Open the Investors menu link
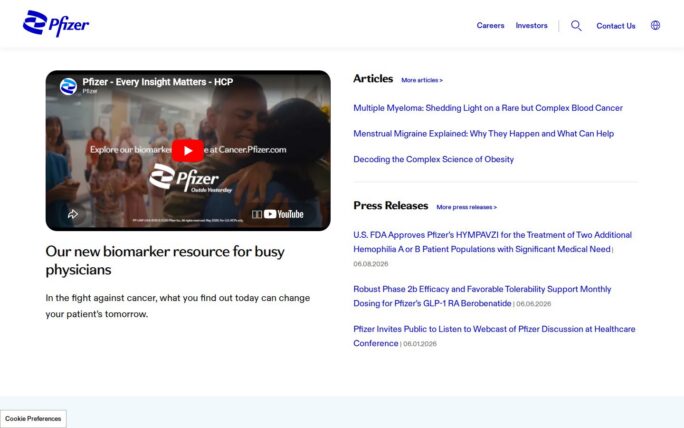 pyautogui.click(x=531, y=25)
